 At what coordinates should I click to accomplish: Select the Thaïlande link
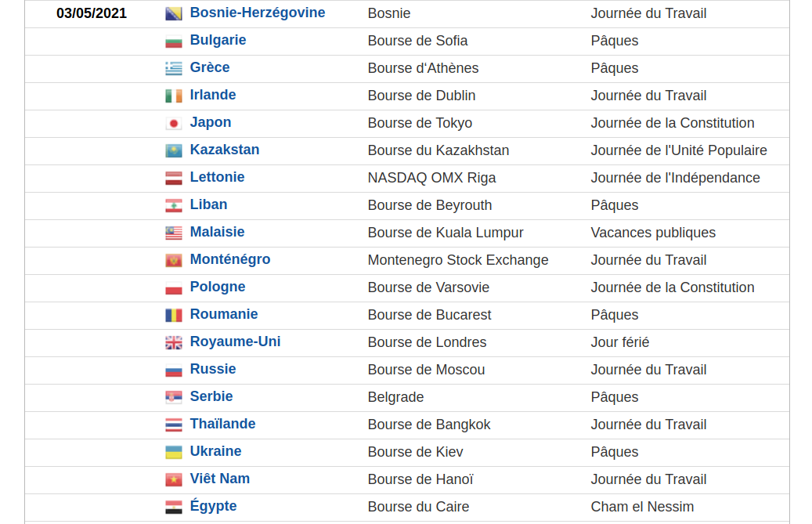click(222, 424)
